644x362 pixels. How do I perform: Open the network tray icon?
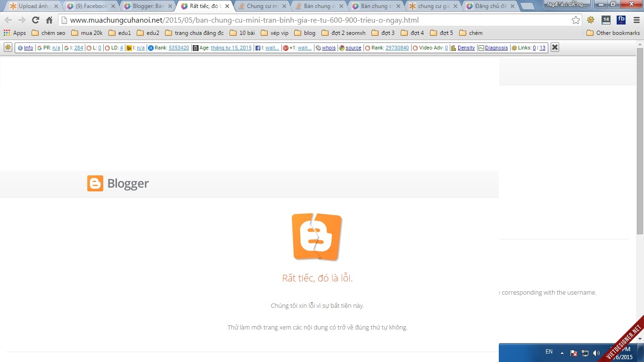click(x=585, y=353)
